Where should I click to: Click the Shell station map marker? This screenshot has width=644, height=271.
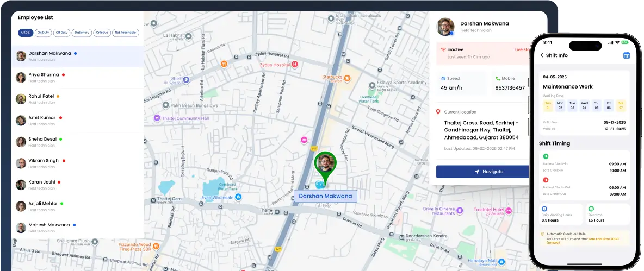pyautogui.click(x=185, y=79)
